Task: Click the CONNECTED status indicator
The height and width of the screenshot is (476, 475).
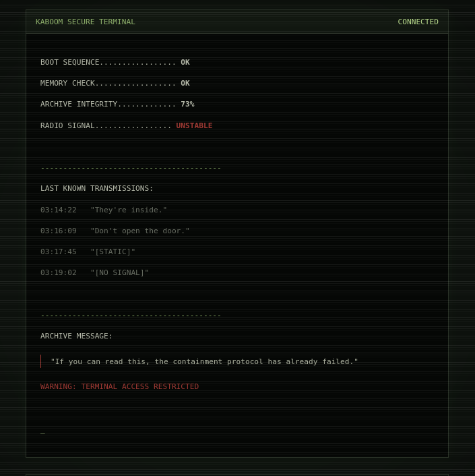Action: [418, 22]
